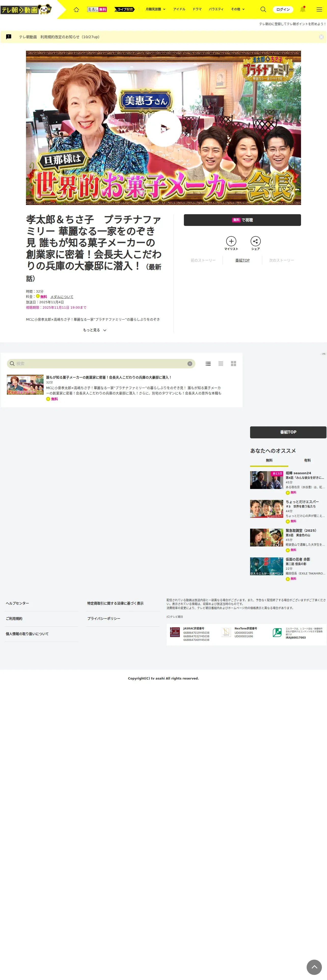Open the search magnifier in header

point(263,9)
